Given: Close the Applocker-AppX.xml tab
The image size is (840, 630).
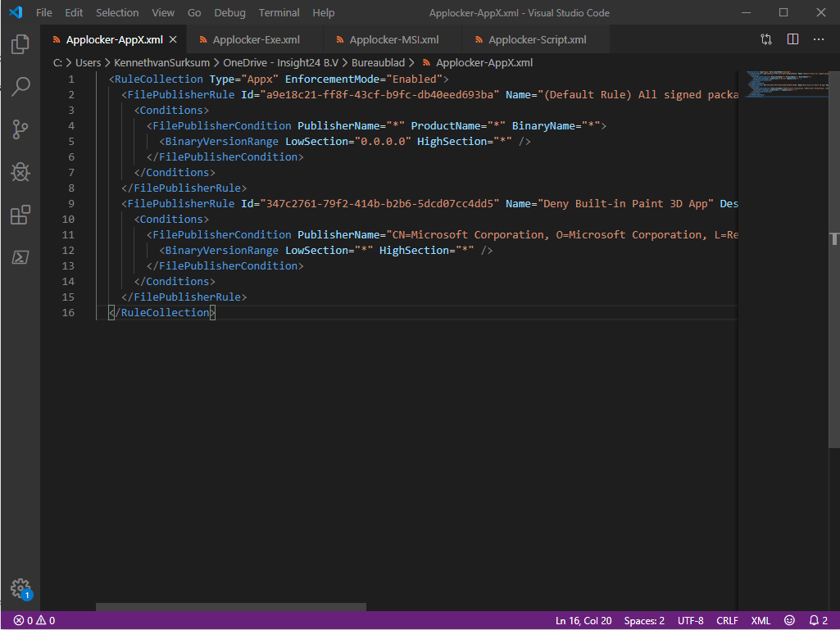Looking at the screenshot, I should (173, 39).
